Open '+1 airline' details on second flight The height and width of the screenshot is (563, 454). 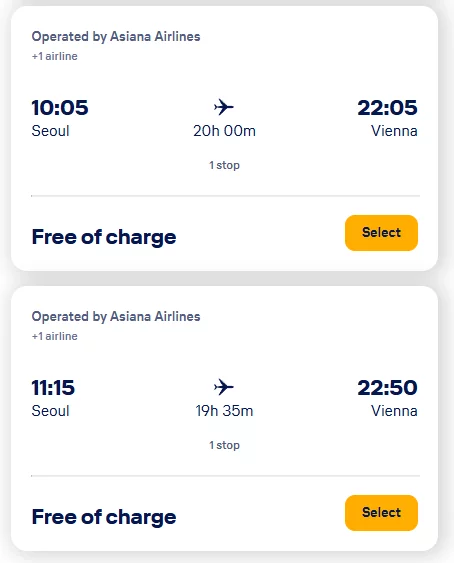coord(55,336)
